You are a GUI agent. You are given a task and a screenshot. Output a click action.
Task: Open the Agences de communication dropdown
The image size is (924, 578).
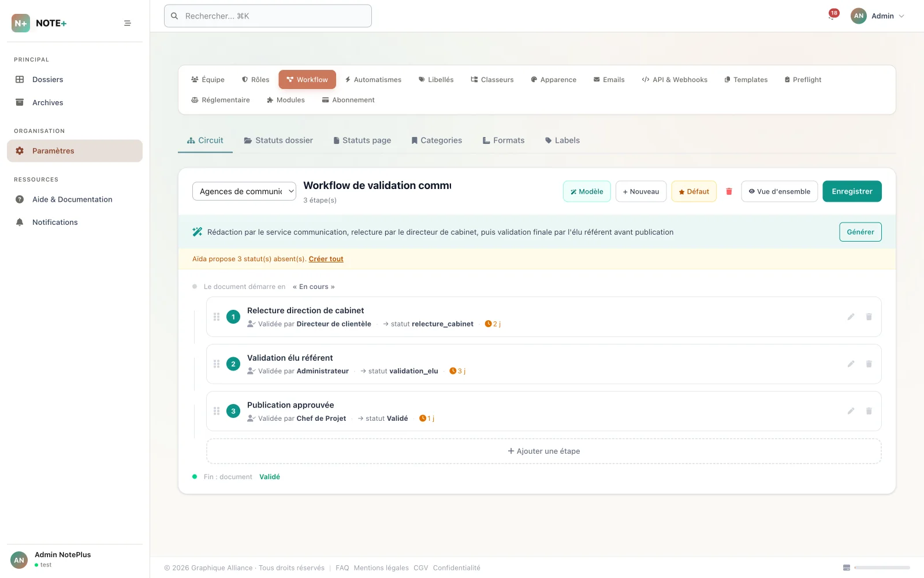[x=244, y=191]
